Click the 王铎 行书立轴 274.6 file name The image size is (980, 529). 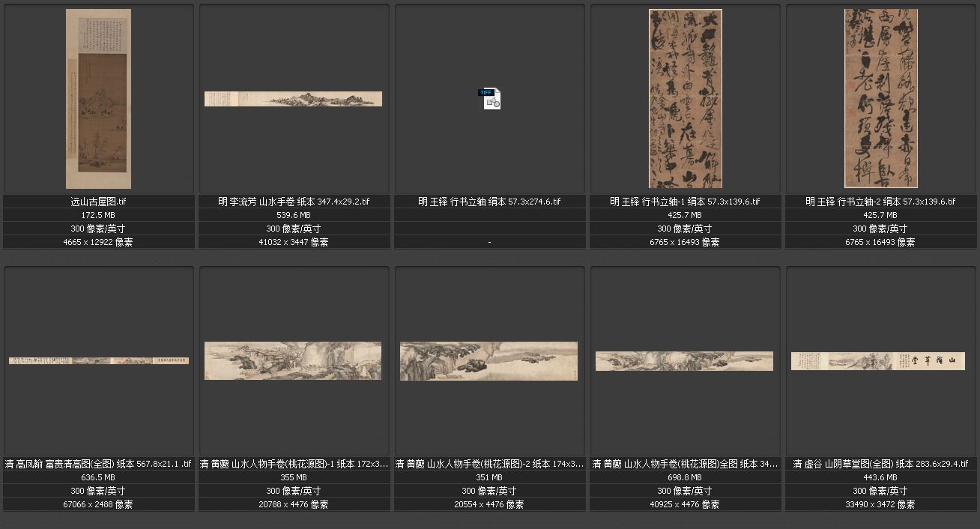tap(489, 202)
